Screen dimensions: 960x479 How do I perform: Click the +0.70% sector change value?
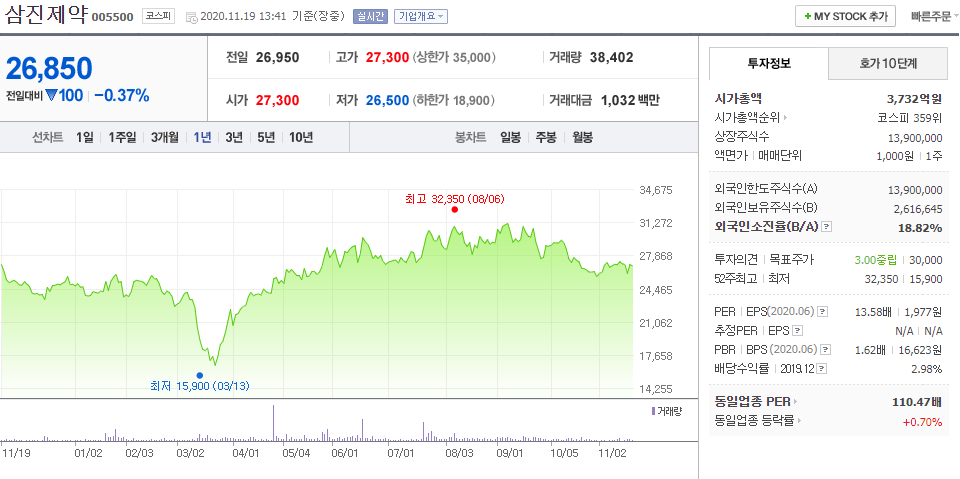922,421
